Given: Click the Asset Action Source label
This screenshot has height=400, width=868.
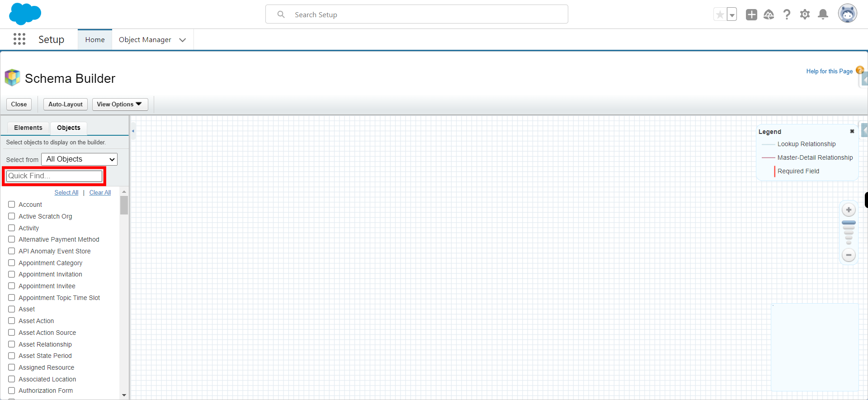Looking at the screenshot, I should coord(47,333).
